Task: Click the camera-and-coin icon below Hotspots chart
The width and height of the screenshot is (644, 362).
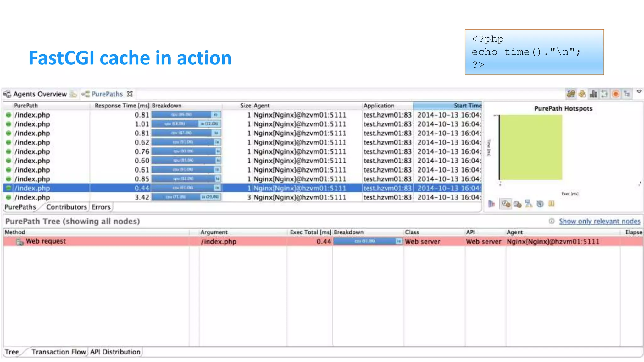Action: 517,205
